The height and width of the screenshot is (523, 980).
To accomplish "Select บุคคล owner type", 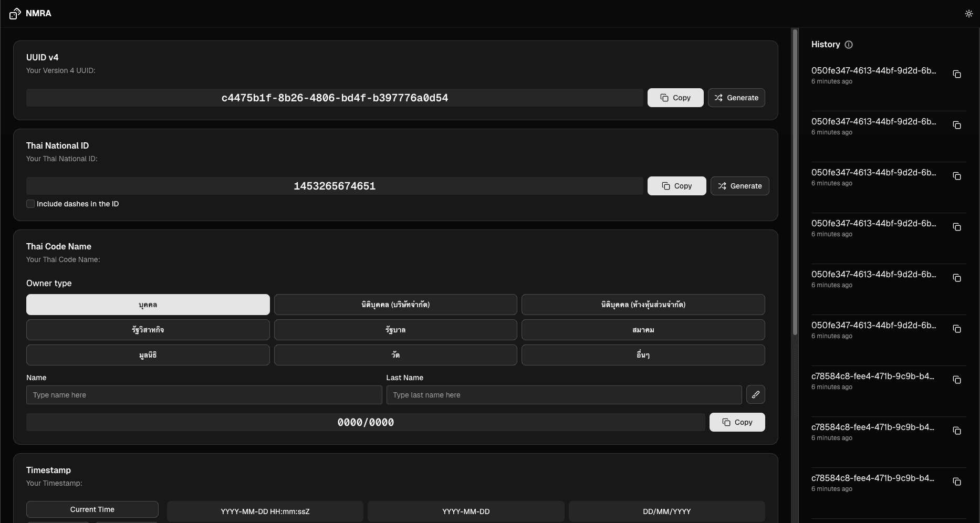I will [148, 305].
